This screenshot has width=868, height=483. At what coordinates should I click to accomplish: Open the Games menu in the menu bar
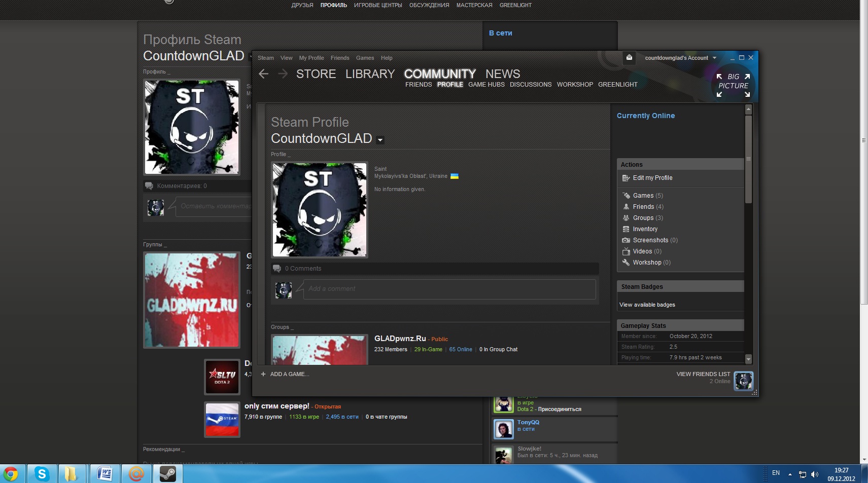(365, 58)
